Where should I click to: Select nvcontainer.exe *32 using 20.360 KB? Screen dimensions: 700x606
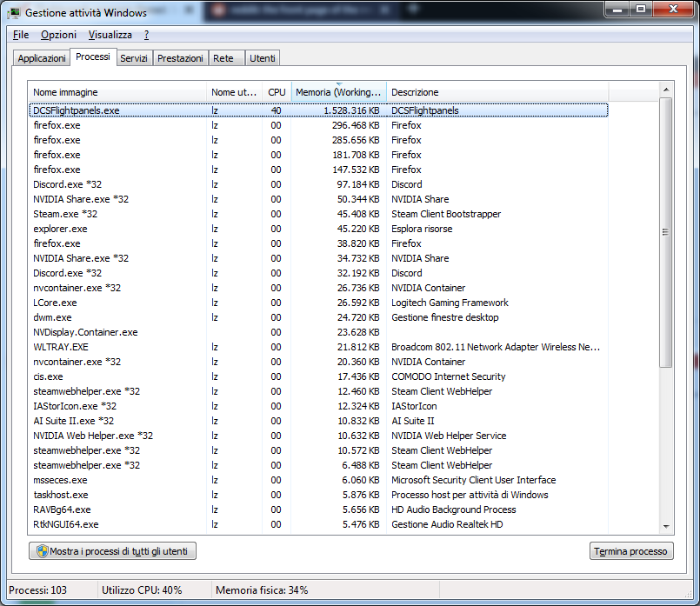click(x=318, y=362)
